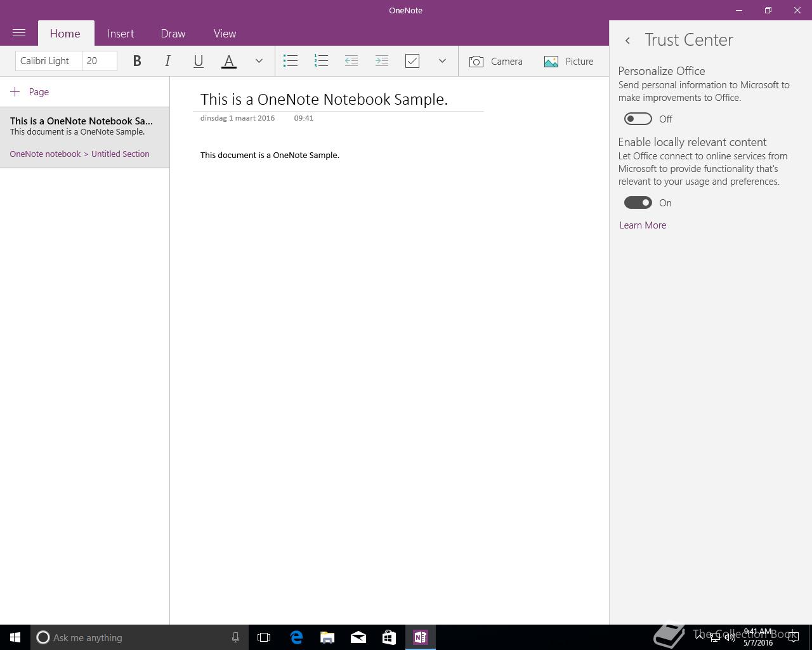Click the page title 'This is a OneNote Notebook Sample.'
The height and width of the screenshot is (650, 812).
coord(324,99)
